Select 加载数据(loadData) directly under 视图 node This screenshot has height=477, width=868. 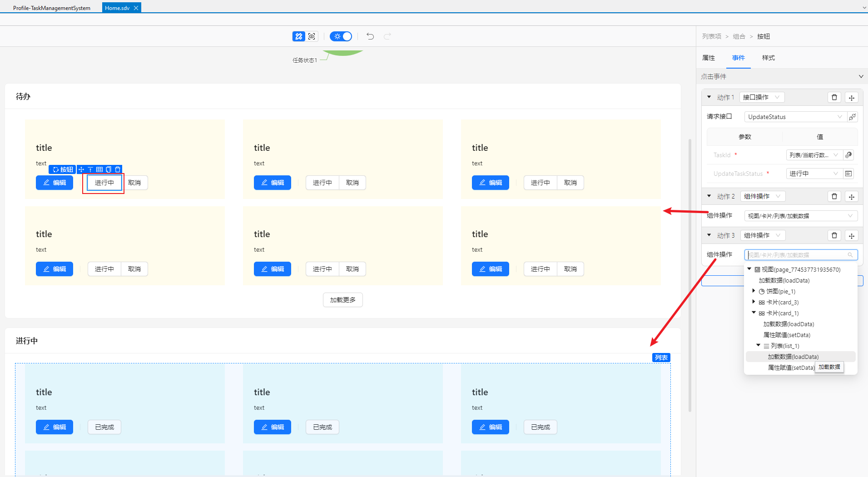point(784,280)
